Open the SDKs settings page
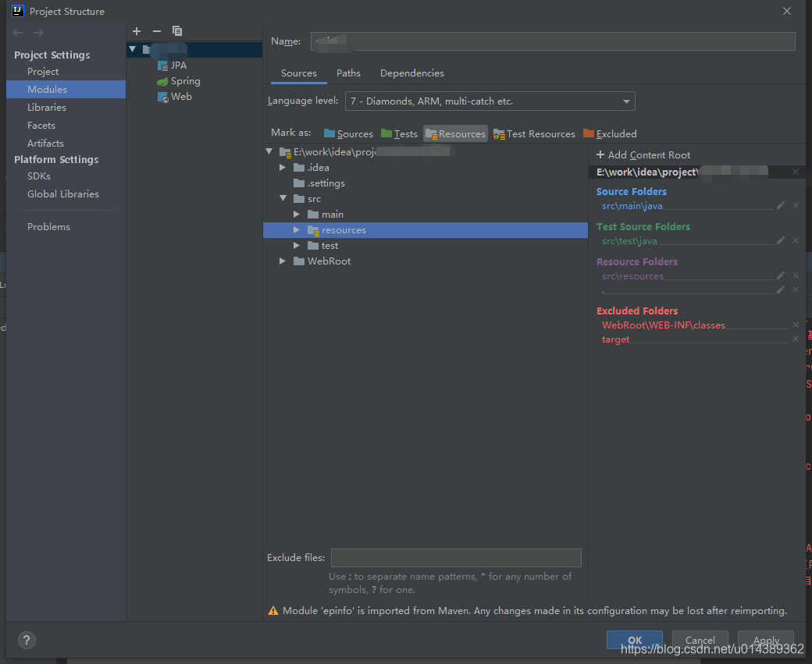812x664 pixels. pos(39,176)
